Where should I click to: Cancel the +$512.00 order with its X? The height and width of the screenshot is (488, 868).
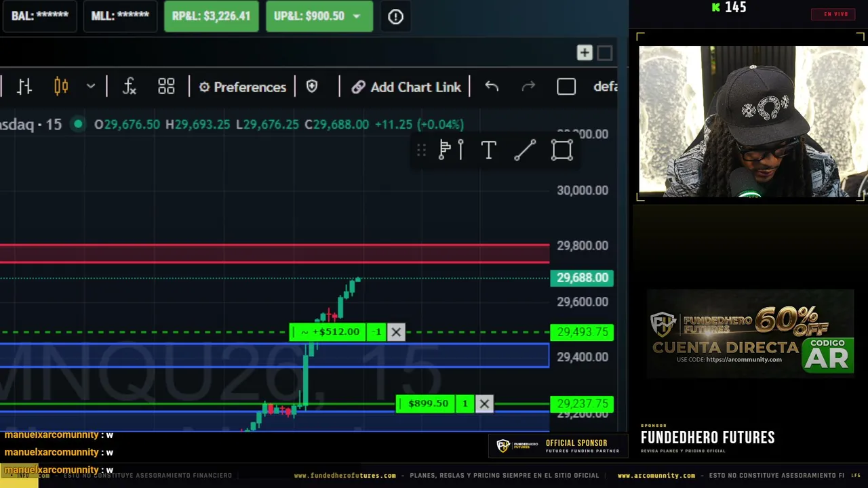pyautogui.click(x=396, y=332)
